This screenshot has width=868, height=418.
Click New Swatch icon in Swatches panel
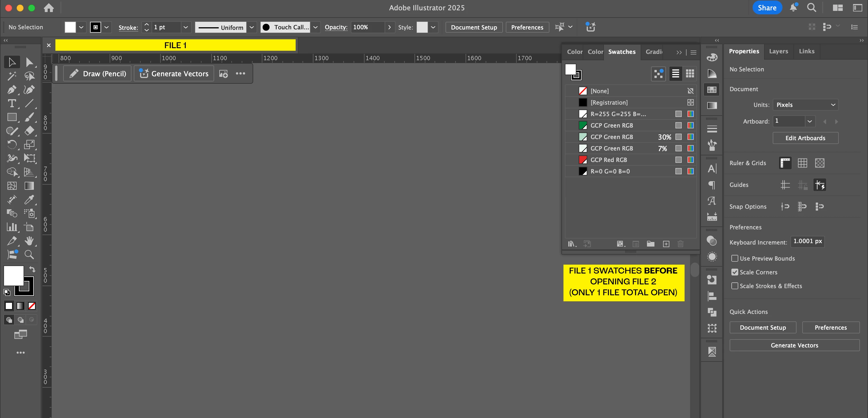coord(666,244)
